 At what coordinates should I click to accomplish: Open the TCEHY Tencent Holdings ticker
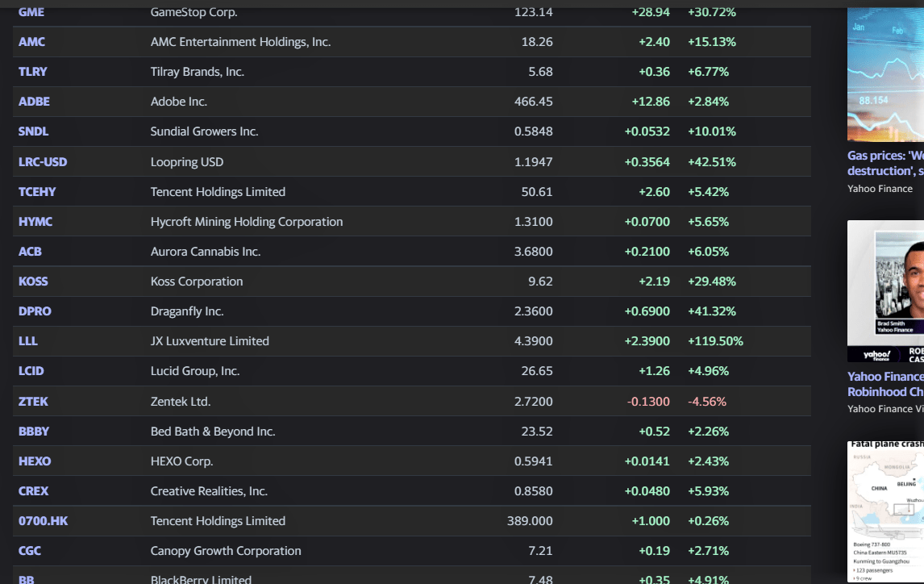[35, 191]
